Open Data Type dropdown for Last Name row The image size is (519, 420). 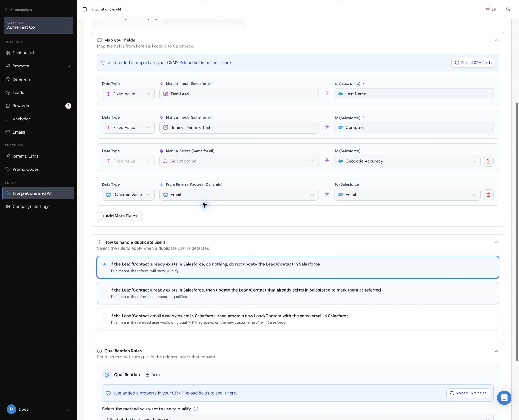point(128,94)
